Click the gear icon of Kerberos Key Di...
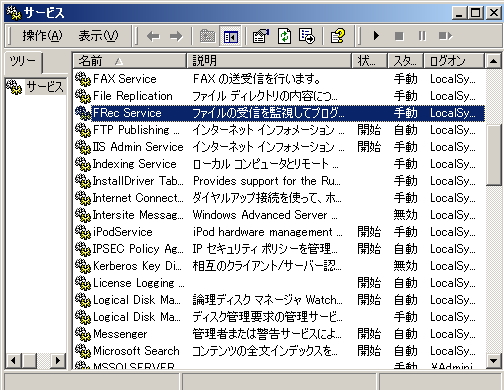Image resolution: width=504 pixels, height=390 pixels. tap(83, 266)
